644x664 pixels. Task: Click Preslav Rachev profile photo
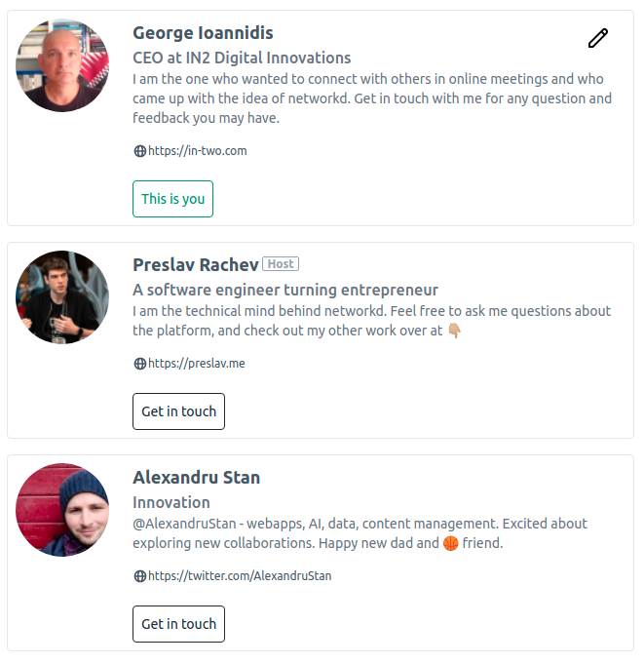pos(62,297)
